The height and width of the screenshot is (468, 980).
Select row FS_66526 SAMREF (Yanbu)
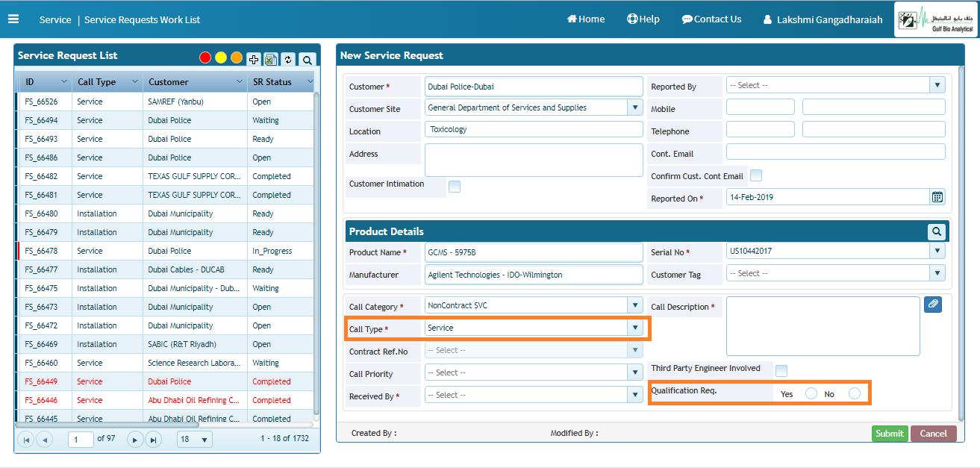coord(165,102)
